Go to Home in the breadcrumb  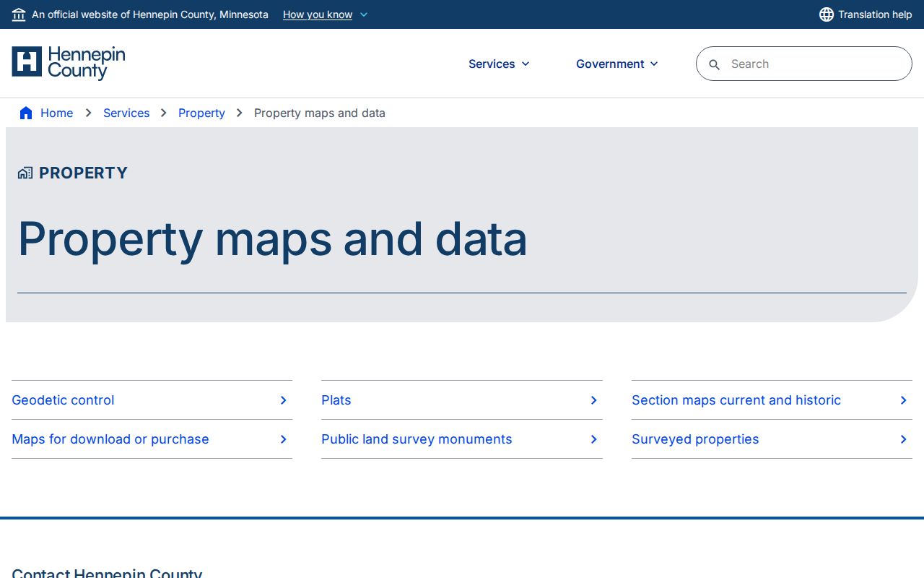tap(56, 113)
